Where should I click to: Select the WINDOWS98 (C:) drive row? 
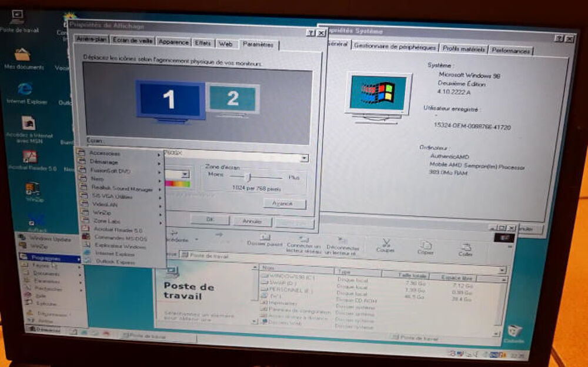288,276
